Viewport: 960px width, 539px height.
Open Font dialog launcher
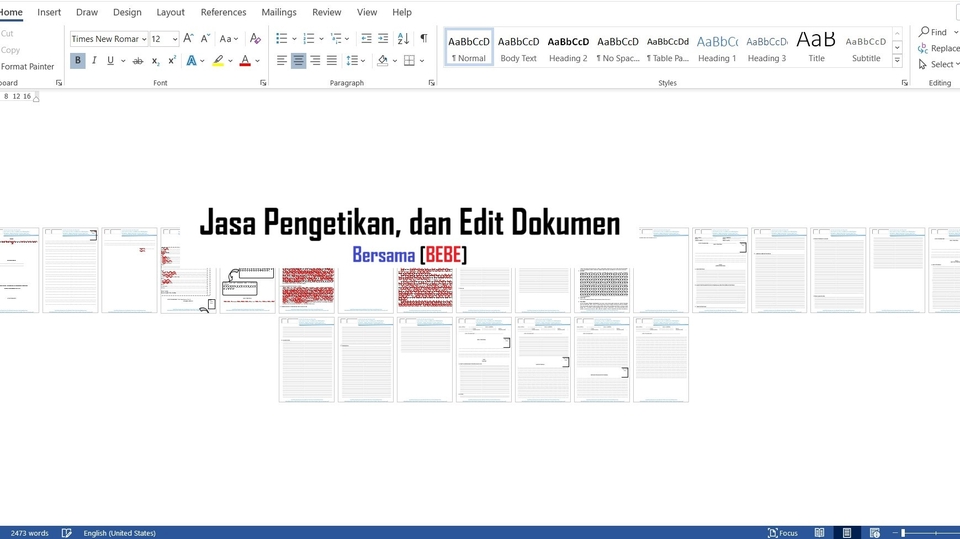(x=263, y=83)
